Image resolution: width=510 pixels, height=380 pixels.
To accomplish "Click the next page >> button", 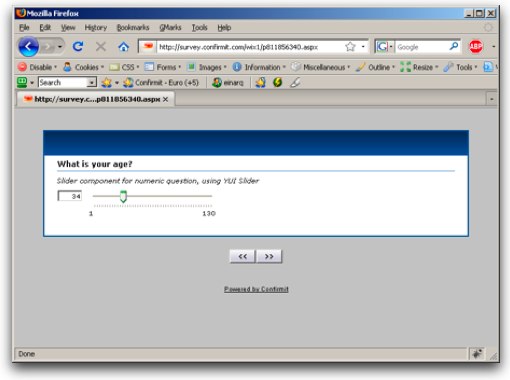I will click(x=269, y=256).
